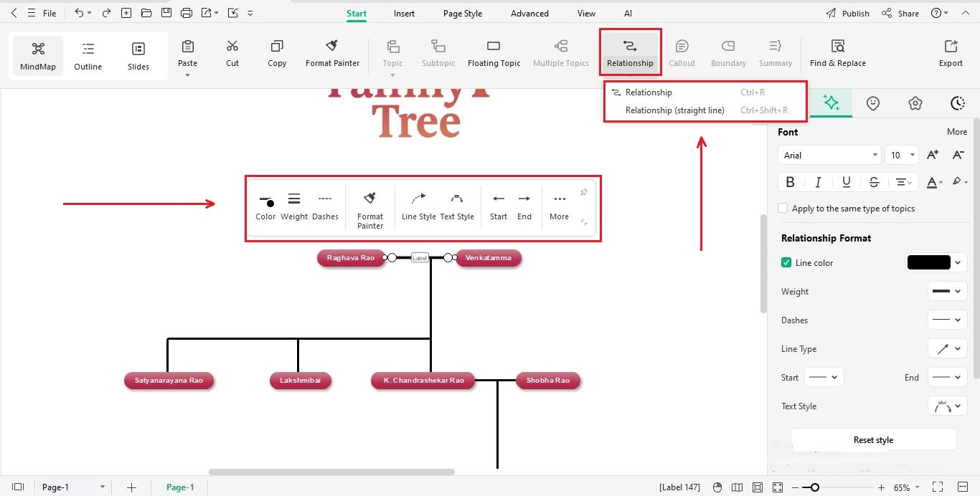Image resolution: width=980 pixels, height=496 pixels.
Task: Toggle bold formatting
Action: (x=790, y=181)
